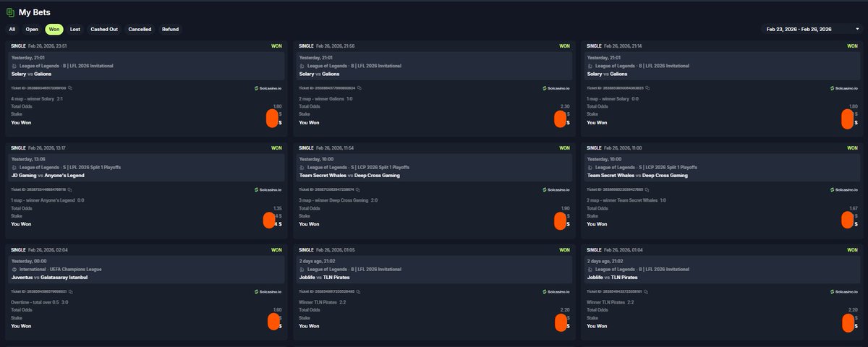Click Solcasino.io logo on the 21:14 bet
Screen dimensions: 868x347
click(843, 88)
